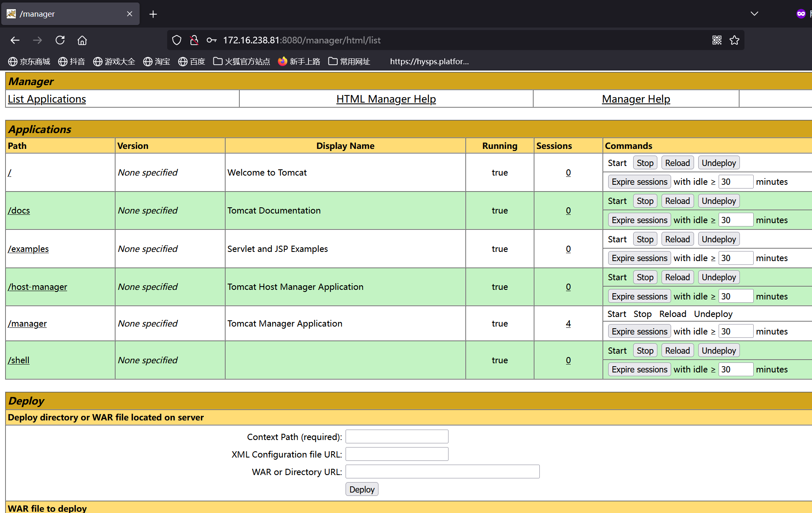The height and width of the screenshot is (513, 812).
Task: Click the insecure connection lock icon
Action: click(x=194, y=40)
